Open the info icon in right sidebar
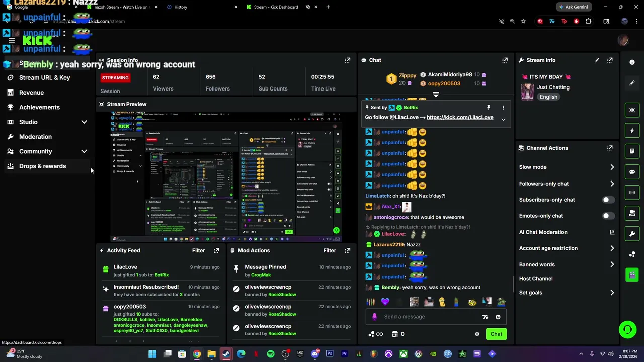This screenshot has height=362, width=644. [x=632, y=62]
